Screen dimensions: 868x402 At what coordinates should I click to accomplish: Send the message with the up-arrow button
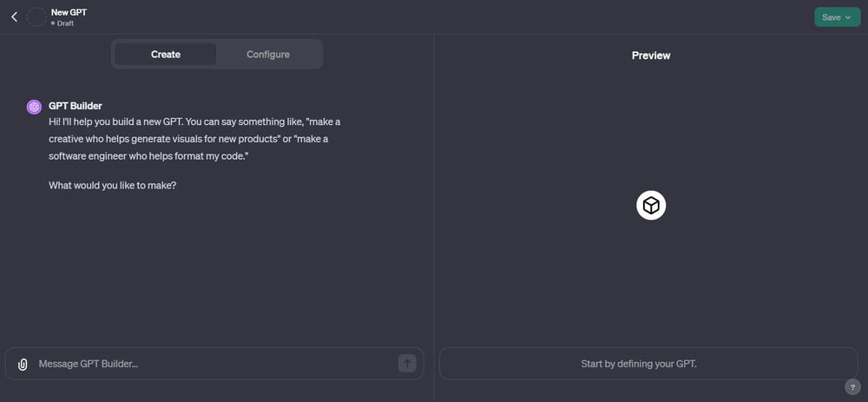pyautogui.click(x=407, y=364)
